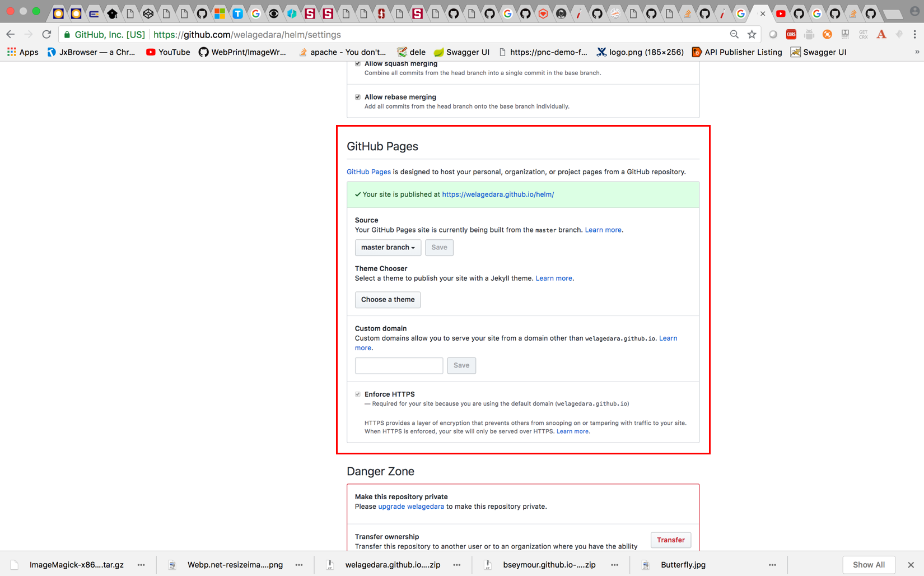Close the current active tab
Viewport: 924px width, 576px height.
762,13
